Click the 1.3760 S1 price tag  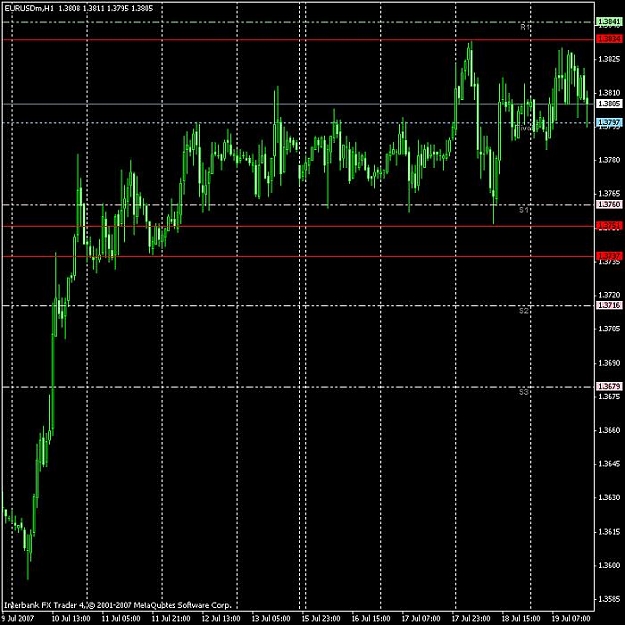coord(609,204)
